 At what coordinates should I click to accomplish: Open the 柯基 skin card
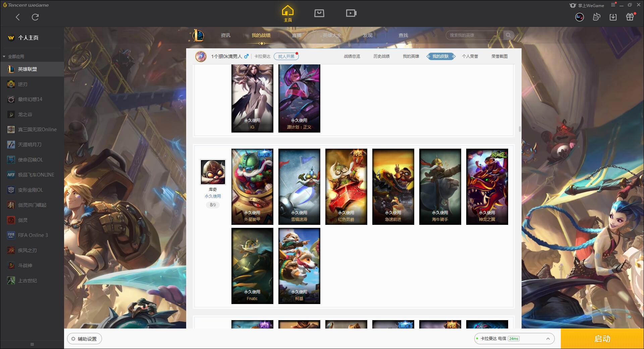pos(299,266)
